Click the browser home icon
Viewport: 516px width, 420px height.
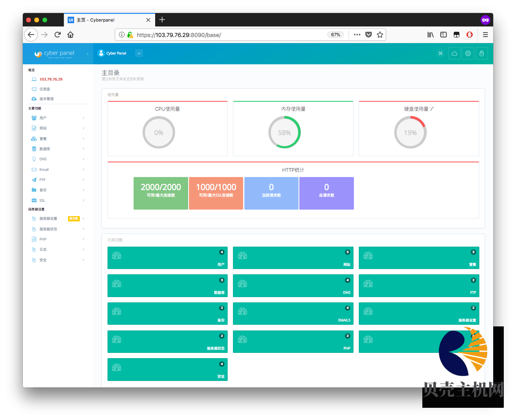pos(70,35)
